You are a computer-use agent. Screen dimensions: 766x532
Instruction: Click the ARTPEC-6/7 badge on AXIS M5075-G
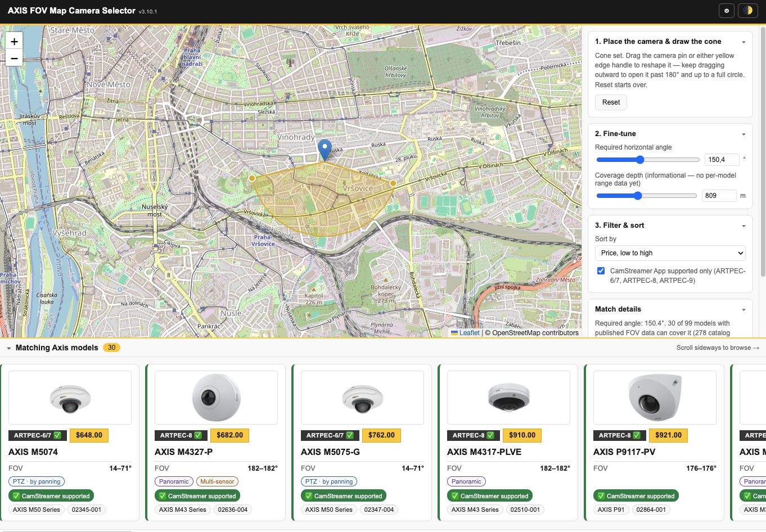pyautogui.click(x=330, y=435)
